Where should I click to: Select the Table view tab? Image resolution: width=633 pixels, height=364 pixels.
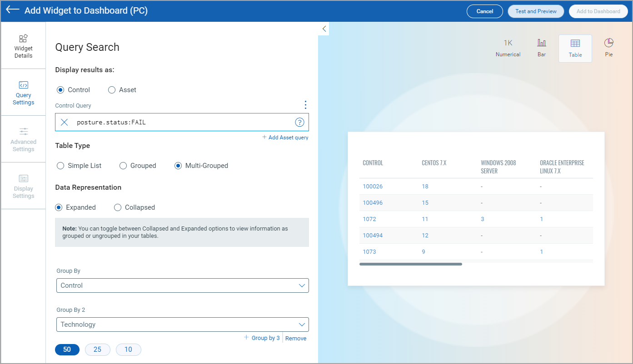pyautogui.click(x=575, y=48)
